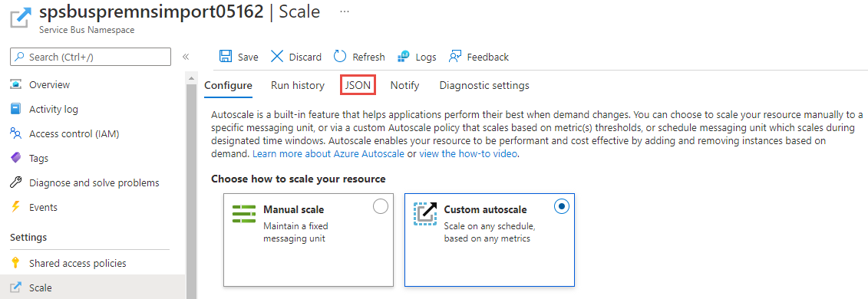Select the Manual scale radio button
The height and width of the screenshot is (299, 868).
(381, 207)
